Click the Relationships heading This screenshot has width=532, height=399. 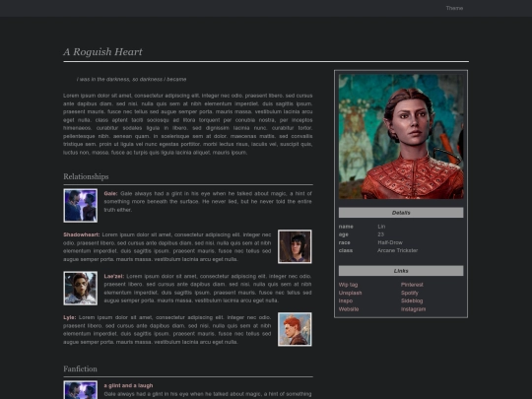pyautogui.click(x=86, y=176)
